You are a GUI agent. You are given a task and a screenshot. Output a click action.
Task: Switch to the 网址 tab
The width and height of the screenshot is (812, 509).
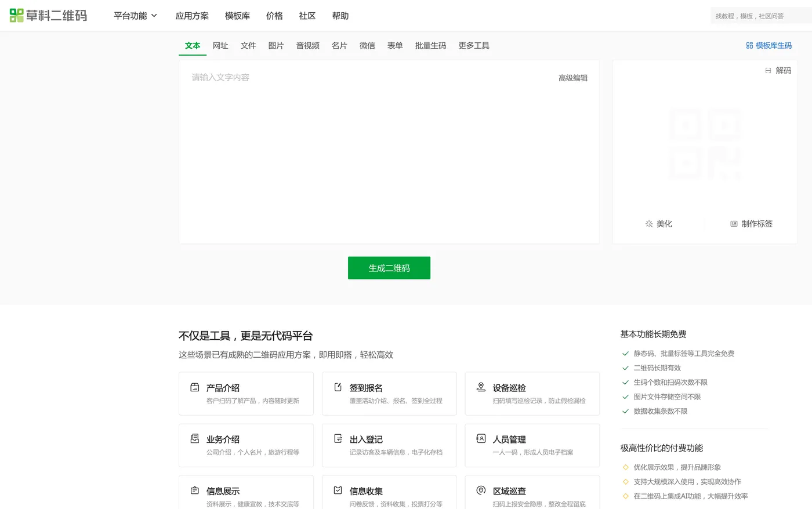click(220, 46)
